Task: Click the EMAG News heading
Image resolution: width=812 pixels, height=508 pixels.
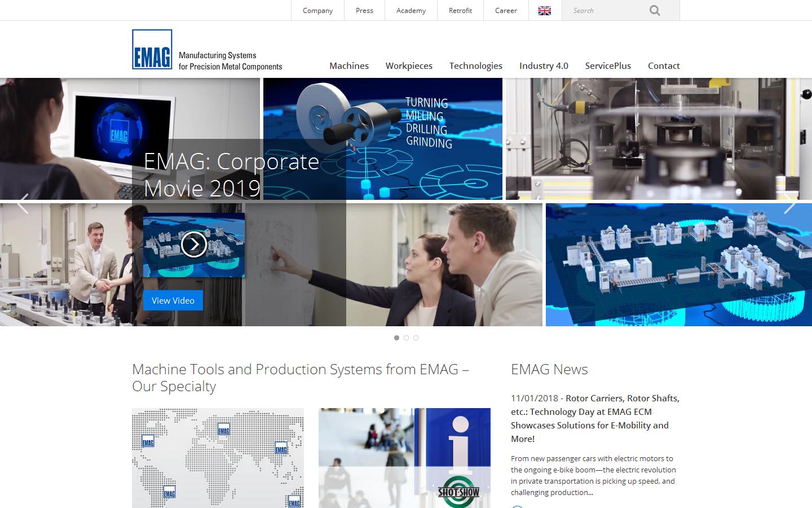Action: 549,369
